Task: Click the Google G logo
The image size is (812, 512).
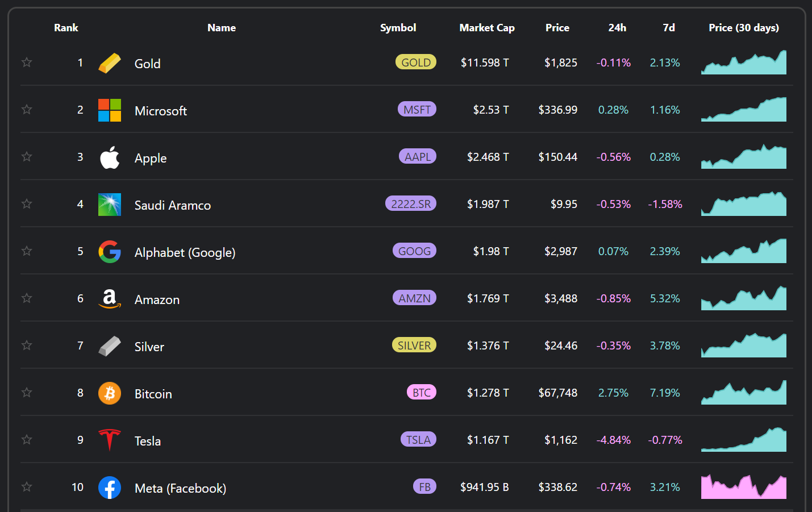Action: click(x=110, y=252)
